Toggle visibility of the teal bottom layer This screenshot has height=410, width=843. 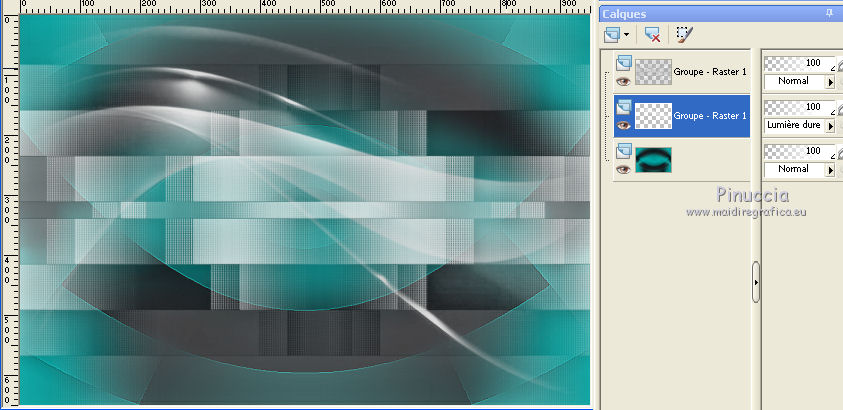[x=623, y=169]
